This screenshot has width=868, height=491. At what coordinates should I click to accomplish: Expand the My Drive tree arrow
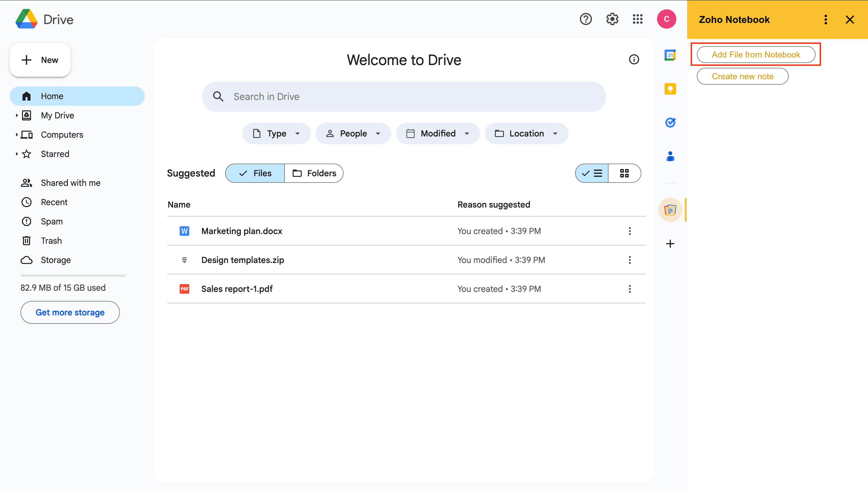tap(17, 115)
